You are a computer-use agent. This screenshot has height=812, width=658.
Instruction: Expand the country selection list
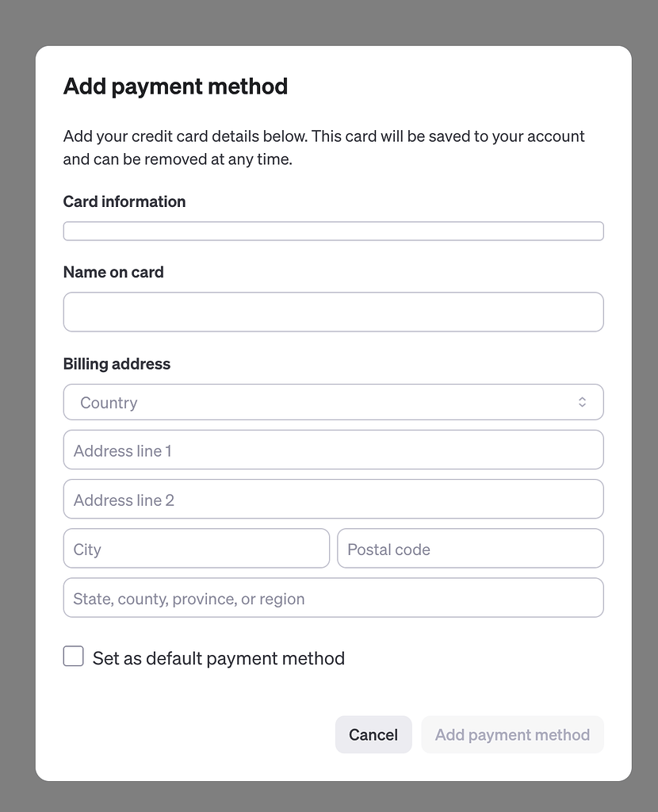coord(333,402)
